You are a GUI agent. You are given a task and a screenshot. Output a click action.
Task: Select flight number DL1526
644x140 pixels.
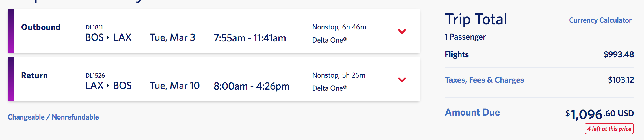(x=95, y=76)
